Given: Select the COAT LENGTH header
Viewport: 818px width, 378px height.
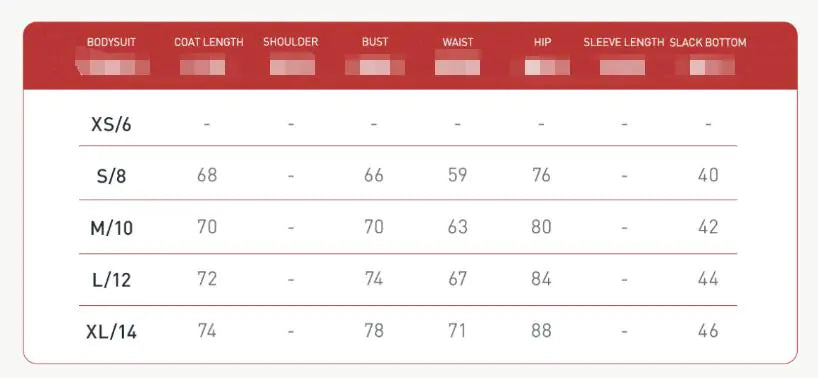Looking at the screenshot, I should tap(209, 42).
